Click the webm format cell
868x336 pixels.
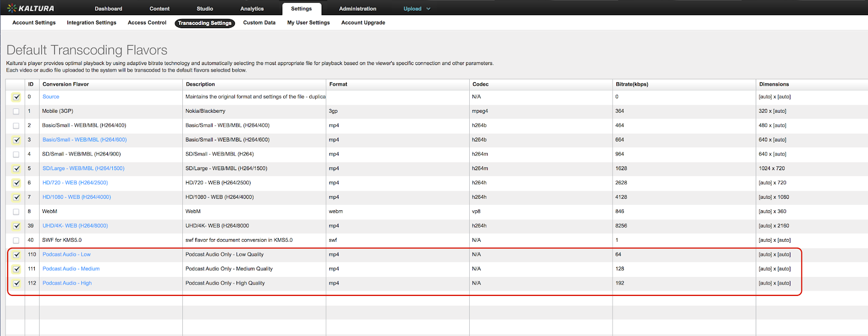336,211
